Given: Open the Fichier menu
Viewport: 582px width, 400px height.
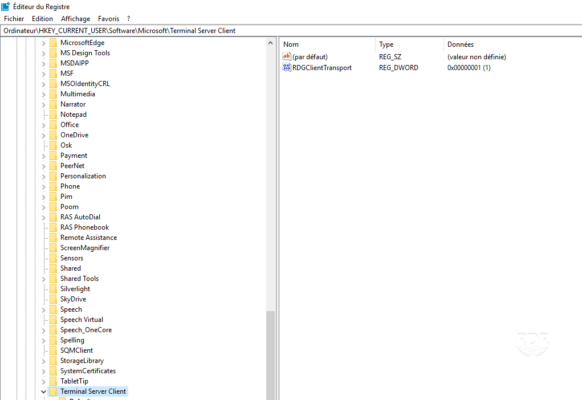Looking at the screenshot, I should point(14,19).
